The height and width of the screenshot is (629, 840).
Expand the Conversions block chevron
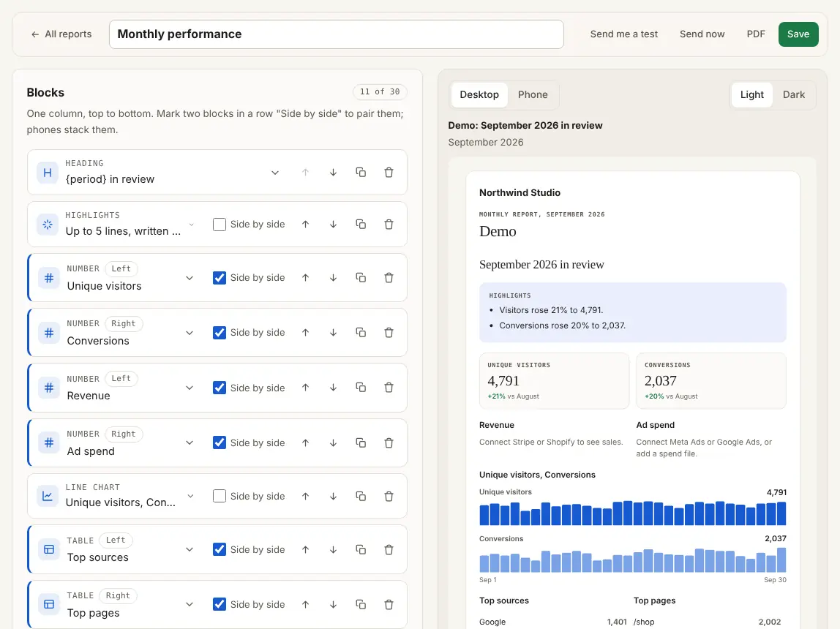(x=189, y=333)
